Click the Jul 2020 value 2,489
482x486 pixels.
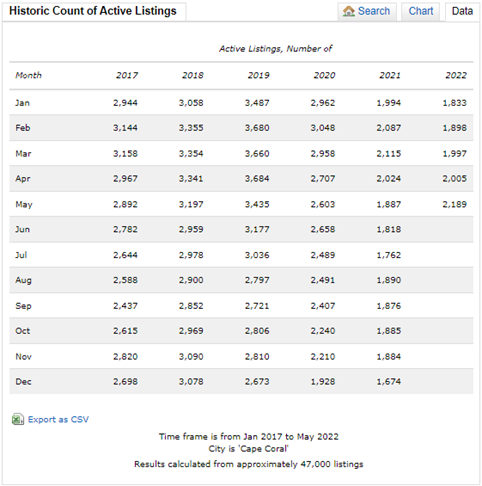(x=323, y=255)
